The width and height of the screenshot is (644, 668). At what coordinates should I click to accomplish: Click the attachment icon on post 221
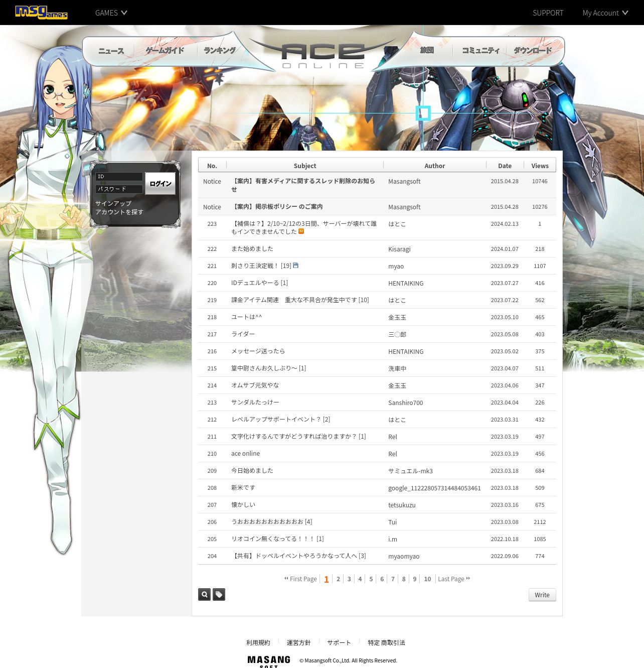(295, 265)
